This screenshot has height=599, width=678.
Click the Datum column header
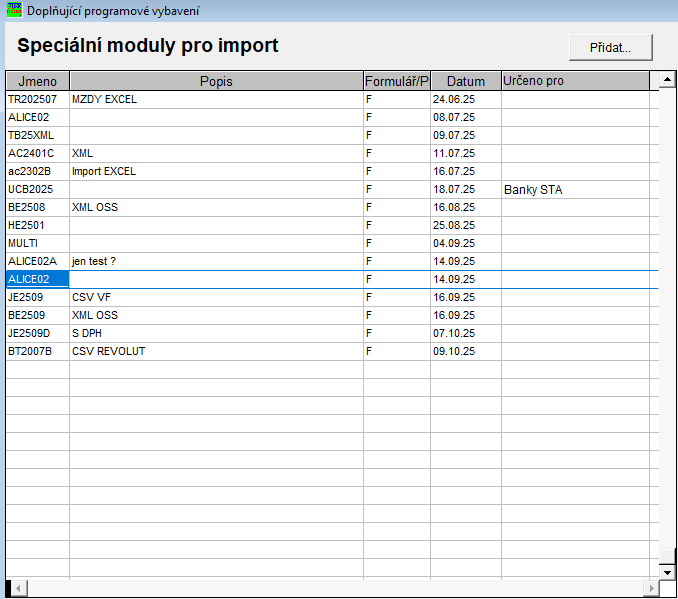tap(466, 81)
